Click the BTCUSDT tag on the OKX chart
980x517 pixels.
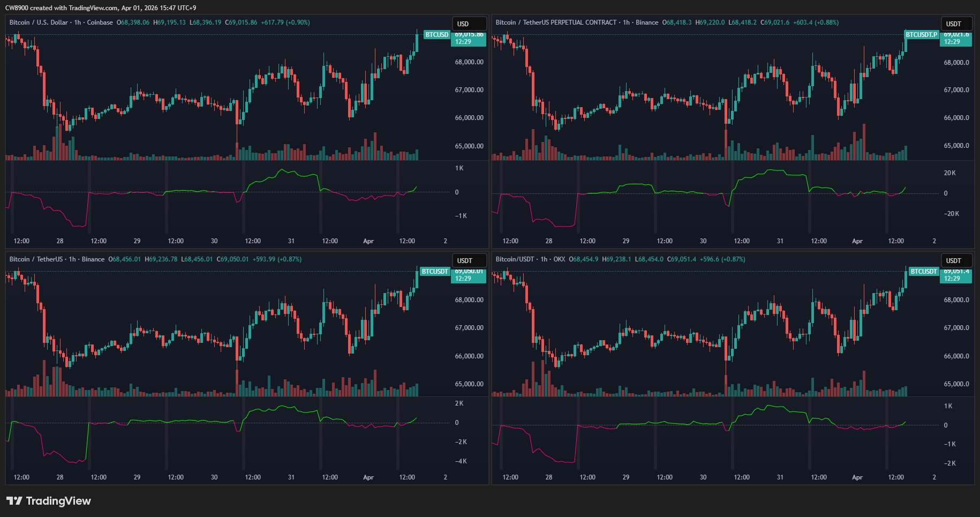924,272
